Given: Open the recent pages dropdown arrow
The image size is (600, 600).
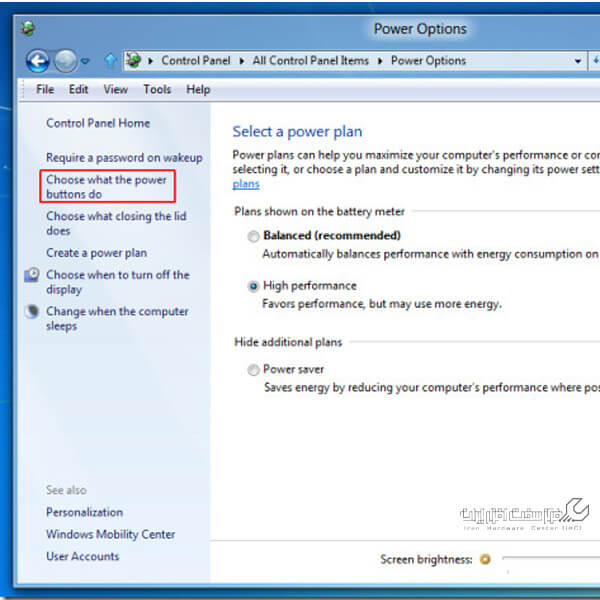Looking at the screenshot, I should (x=85, y=61).
